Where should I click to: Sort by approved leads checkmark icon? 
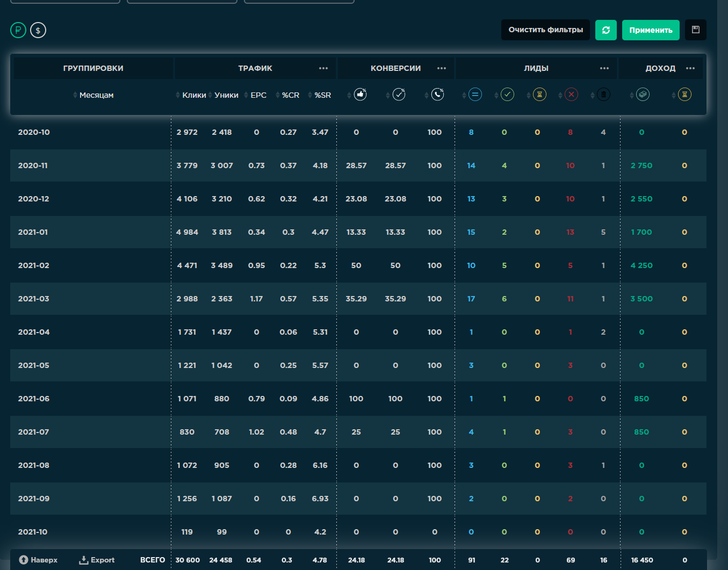coord(507,95)
